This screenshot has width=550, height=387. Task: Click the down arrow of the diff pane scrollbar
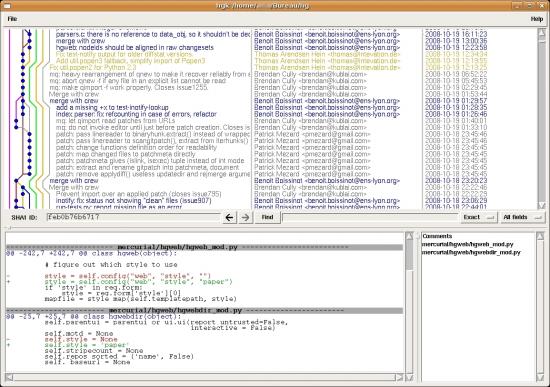pos(409,378)
